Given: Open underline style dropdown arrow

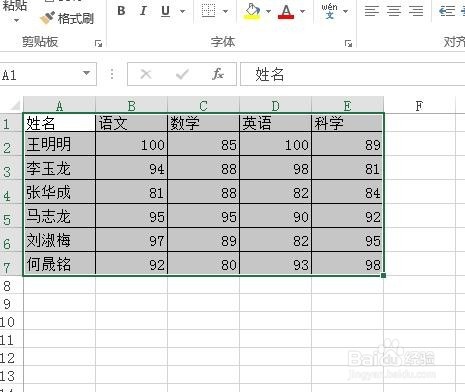Looking at the screenshot, I should [182, 11].
